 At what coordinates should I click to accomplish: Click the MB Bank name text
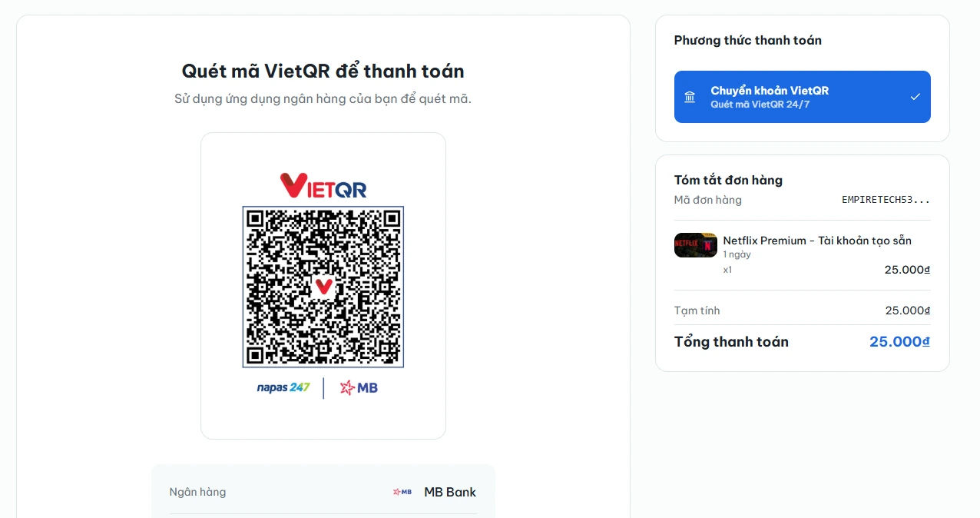(450, 492)
